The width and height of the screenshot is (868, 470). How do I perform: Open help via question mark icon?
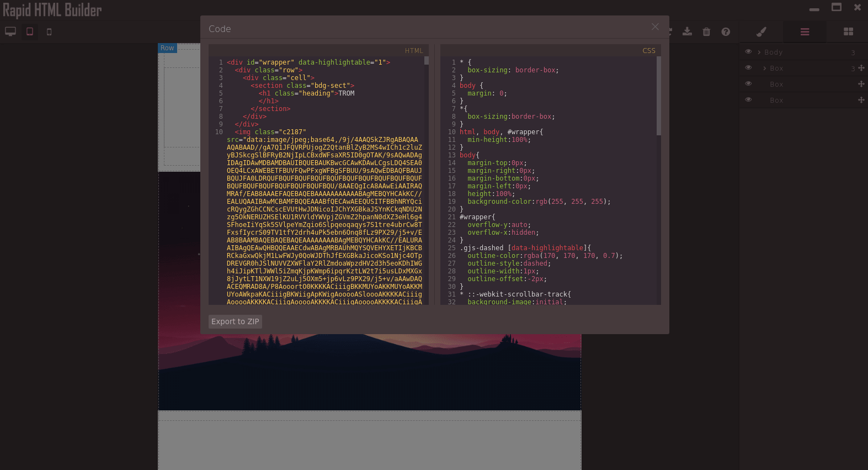point(726,31)
